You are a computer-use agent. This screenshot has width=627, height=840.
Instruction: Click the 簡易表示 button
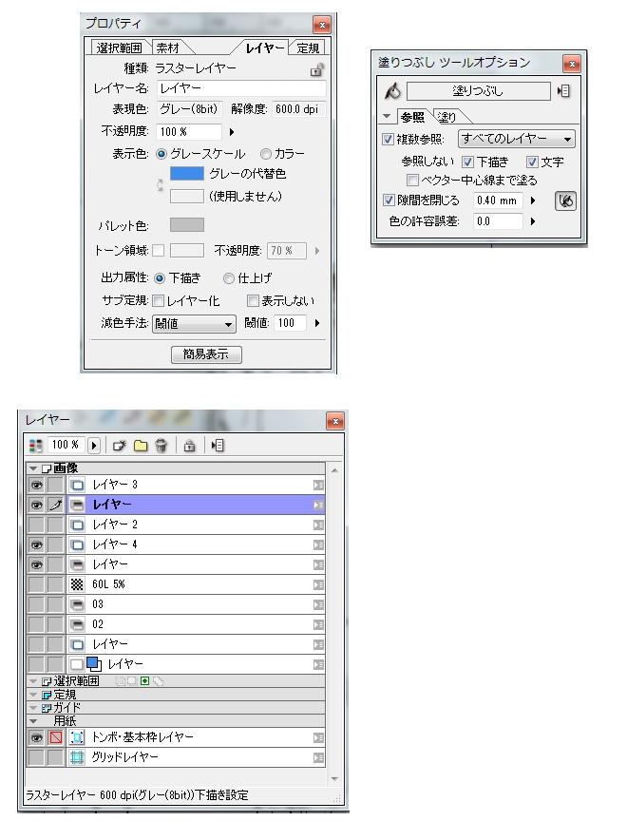click(x=206, y=354)
